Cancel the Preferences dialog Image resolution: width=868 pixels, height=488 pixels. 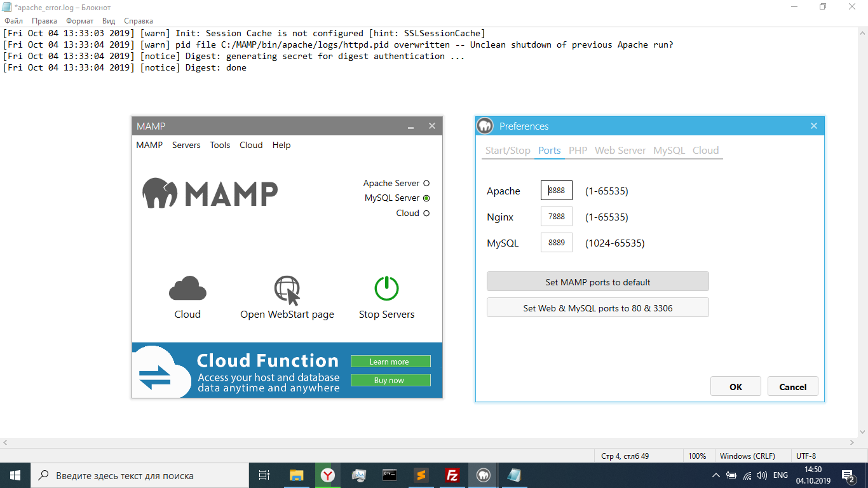793,386
